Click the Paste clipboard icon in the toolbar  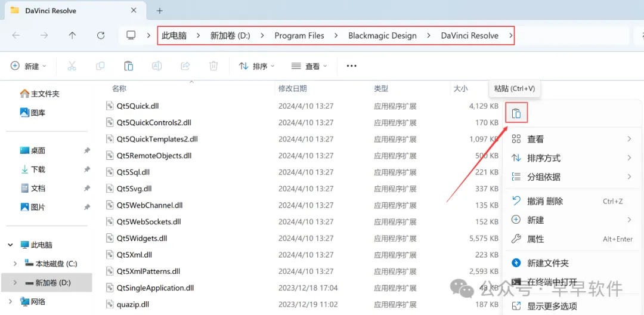128,66
